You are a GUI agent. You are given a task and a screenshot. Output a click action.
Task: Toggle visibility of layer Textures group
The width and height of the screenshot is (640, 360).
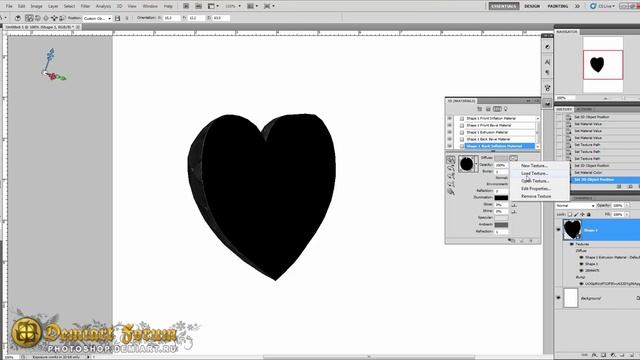pyautogui.click(x=571, y=244)
